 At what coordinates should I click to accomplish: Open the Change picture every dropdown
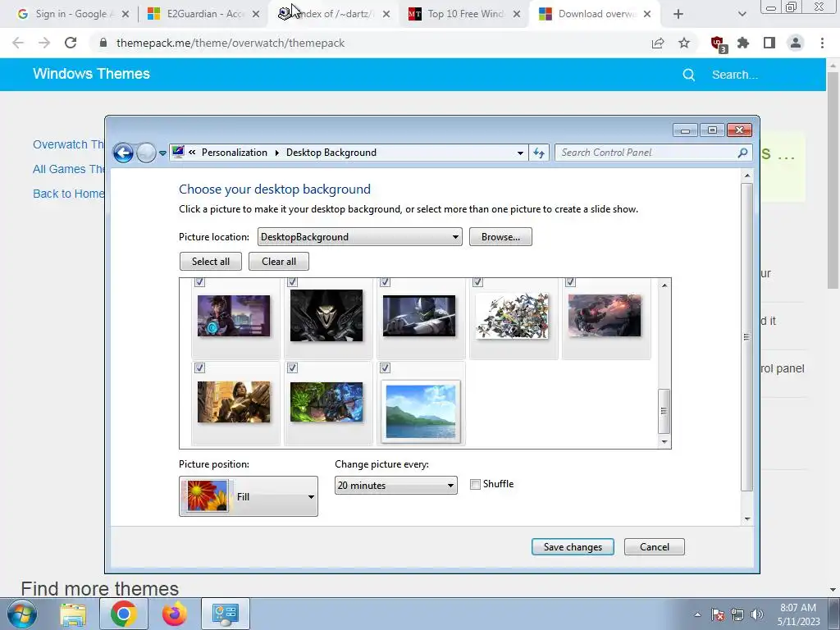pos(396,486)
